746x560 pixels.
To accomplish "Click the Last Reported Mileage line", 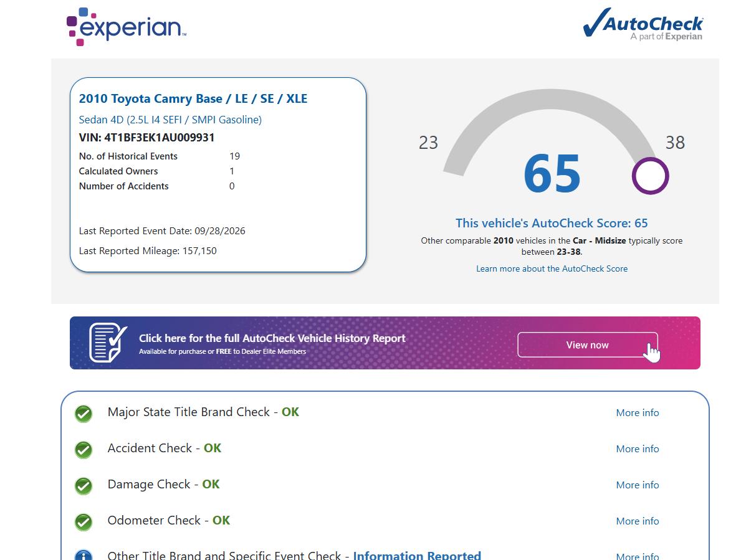I will click(x=148, y=251).
